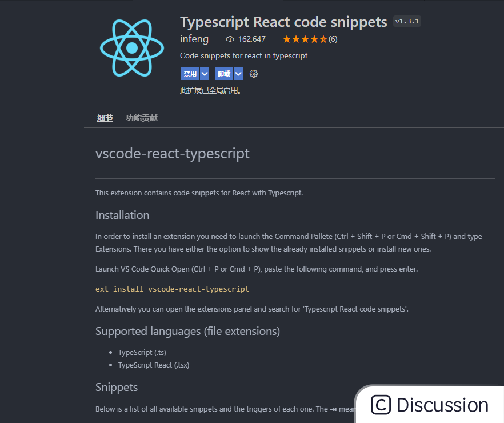This screenshot has width=504, height=423.
Task: Expand the 禁用 dropdown arrow
Action: [205, 74]
